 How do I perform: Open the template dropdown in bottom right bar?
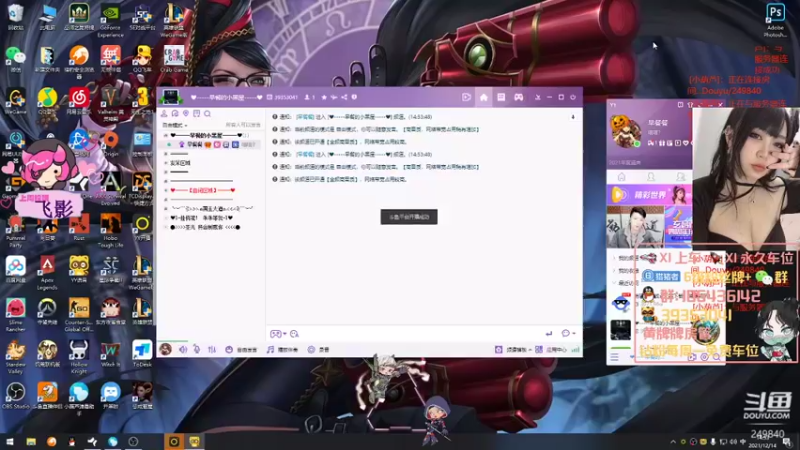513,349
